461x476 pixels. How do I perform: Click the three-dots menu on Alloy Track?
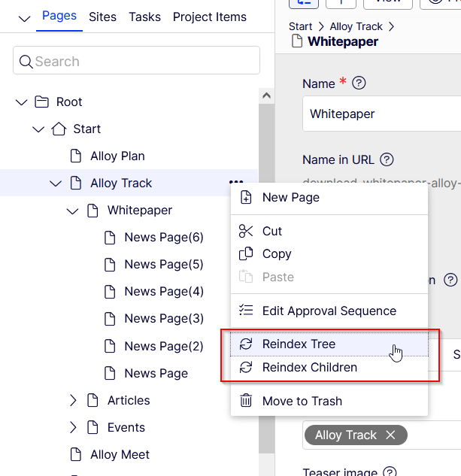237,182
